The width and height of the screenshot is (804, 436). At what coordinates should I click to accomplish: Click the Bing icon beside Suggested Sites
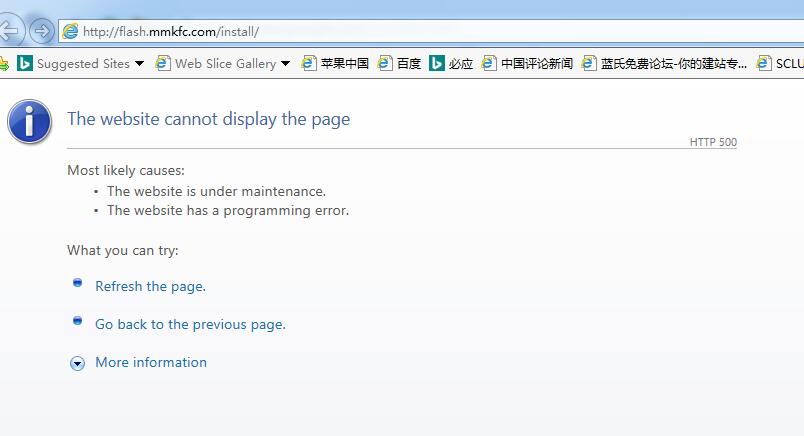[24, 63]
